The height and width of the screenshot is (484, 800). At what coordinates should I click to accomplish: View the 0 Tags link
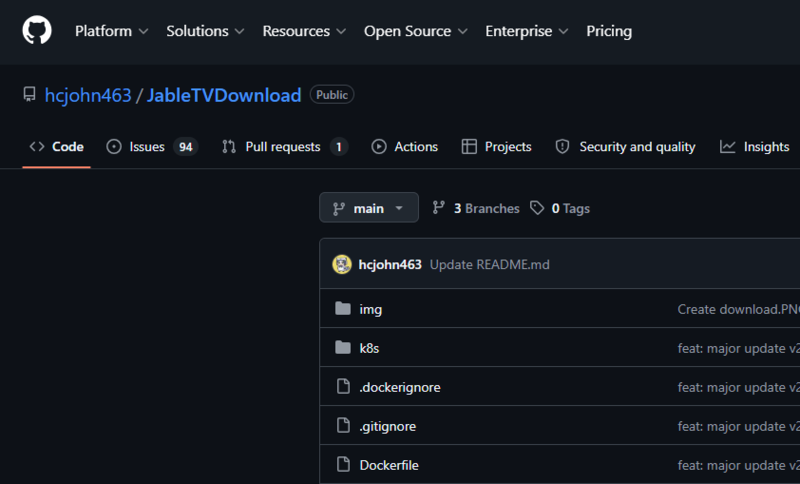(x=560, y=208)
